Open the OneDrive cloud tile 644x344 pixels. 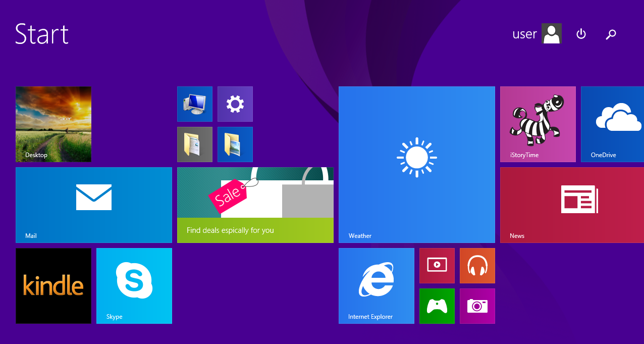[x=612, y=124]
